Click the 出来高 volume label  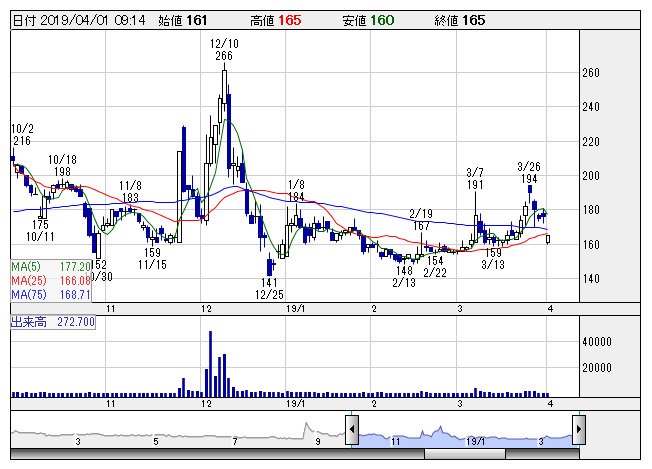53,323
